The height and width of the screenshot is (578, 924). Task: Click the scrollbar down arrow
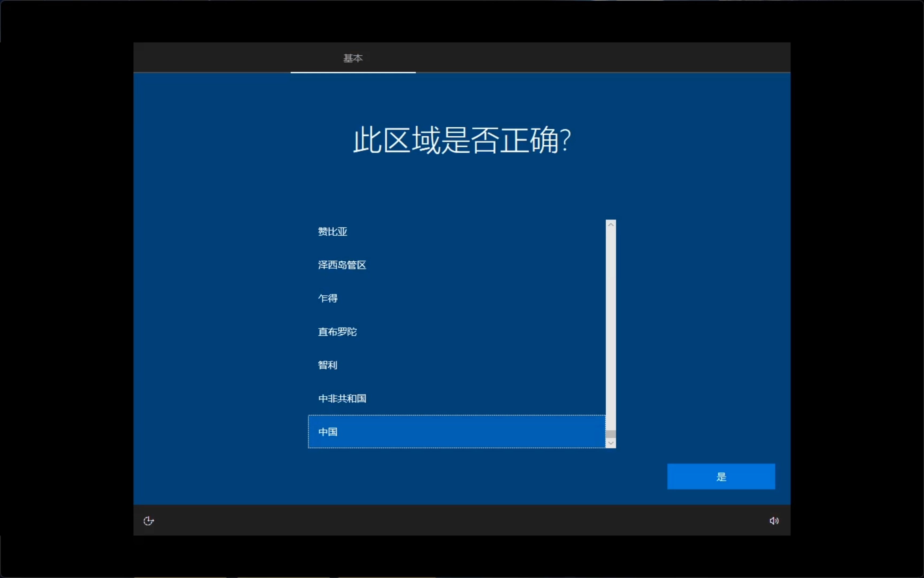point(611,443)
